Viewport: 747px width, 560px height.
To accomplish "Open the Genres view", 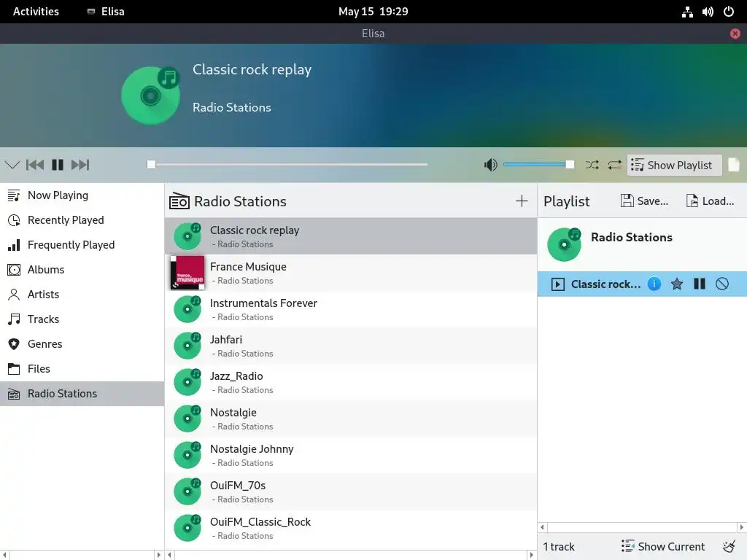I will 82,344.
